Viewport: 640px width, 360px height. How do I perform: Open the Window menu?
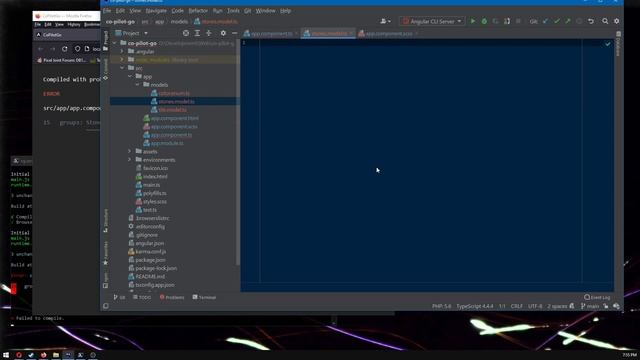tap(265, 11)
